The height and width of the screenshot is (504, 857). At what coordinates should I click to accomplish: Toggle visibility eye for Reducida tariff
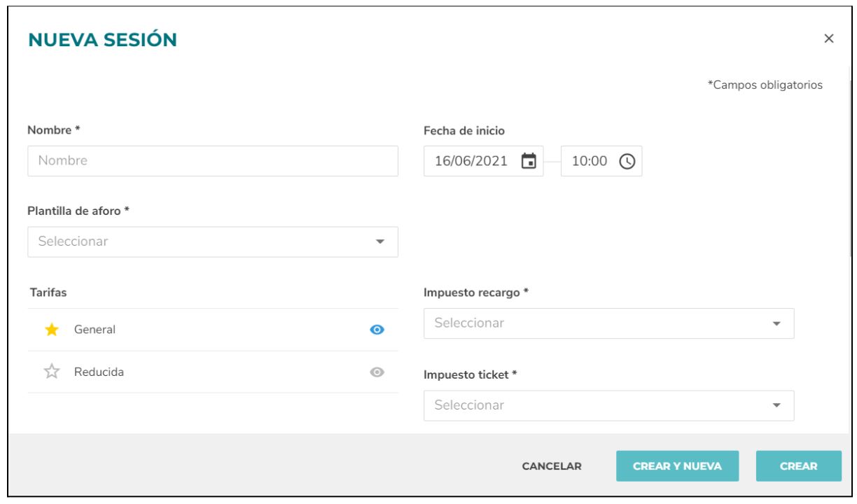pos(377,372)
